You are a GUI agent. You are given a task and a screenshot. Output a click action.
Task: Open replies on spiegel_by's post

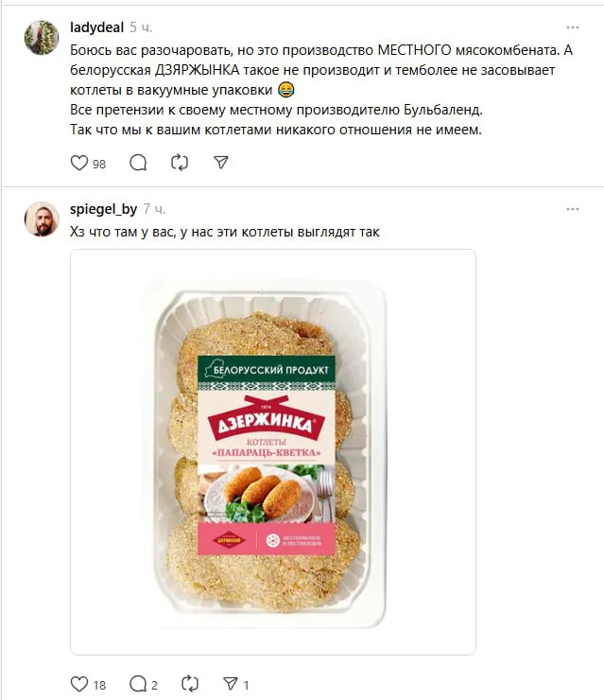[138, 684]
